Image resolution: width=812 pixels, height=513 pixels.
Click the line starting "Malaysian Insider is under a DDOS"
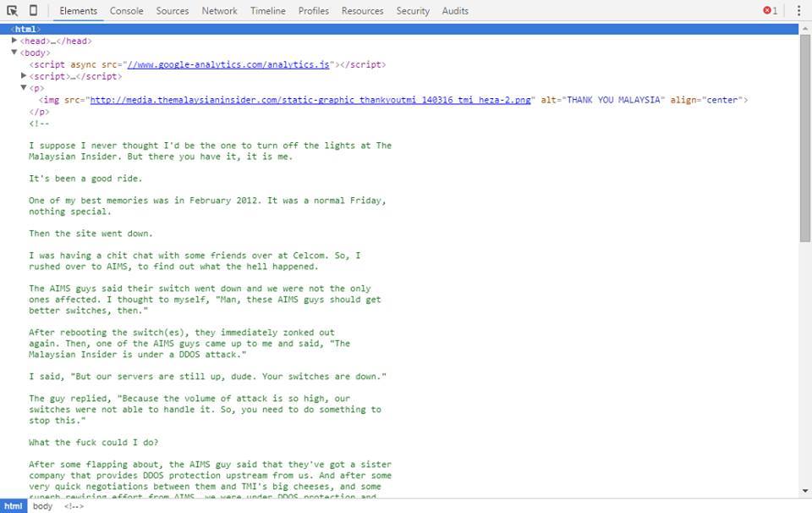click(138, 355)
